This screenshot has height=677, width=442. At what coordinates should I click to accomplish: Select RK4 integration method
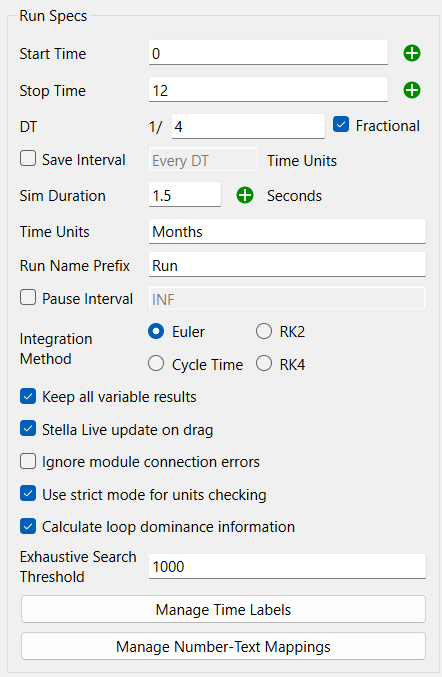(264, 364)
